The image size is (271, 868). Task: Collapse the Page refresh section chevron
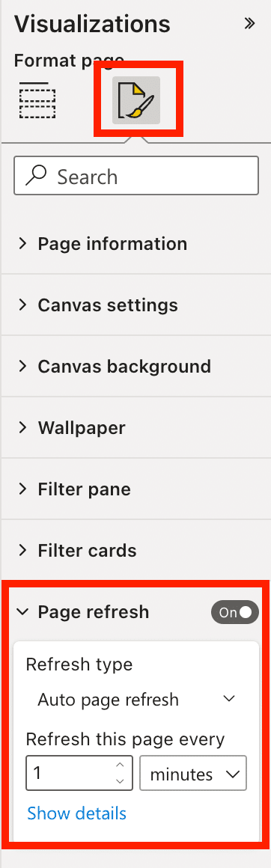point(22,612)
